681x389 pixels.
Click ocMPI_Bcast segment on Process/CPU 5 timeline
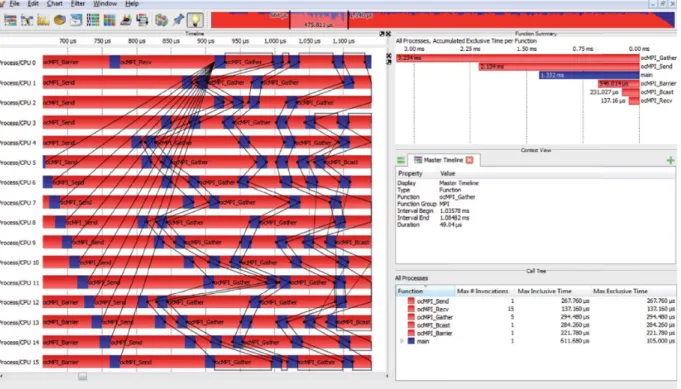click(348, 162)
